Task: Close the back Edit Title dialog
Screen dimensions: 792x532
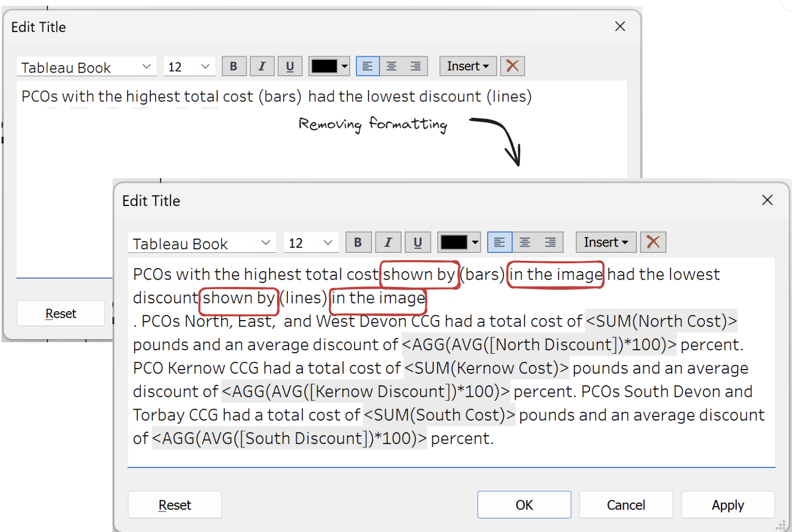Action: 620,26
